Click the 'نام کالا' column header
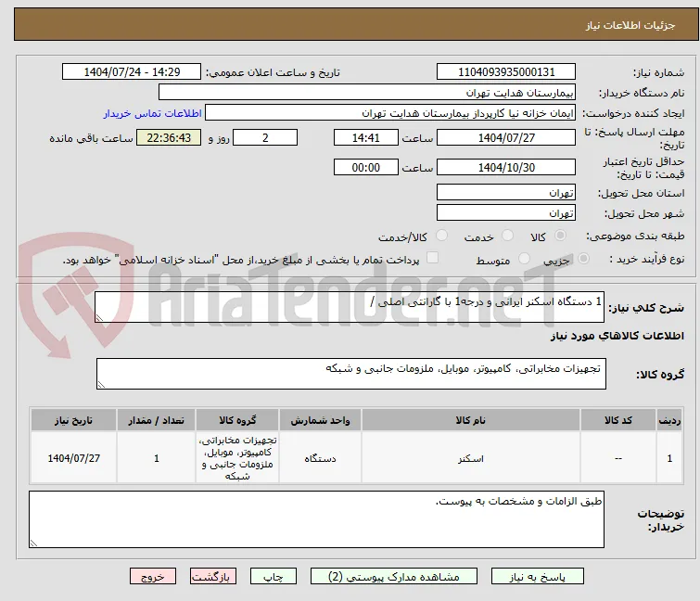Screen dimensions: 700x601 click(x=471, y=420)
